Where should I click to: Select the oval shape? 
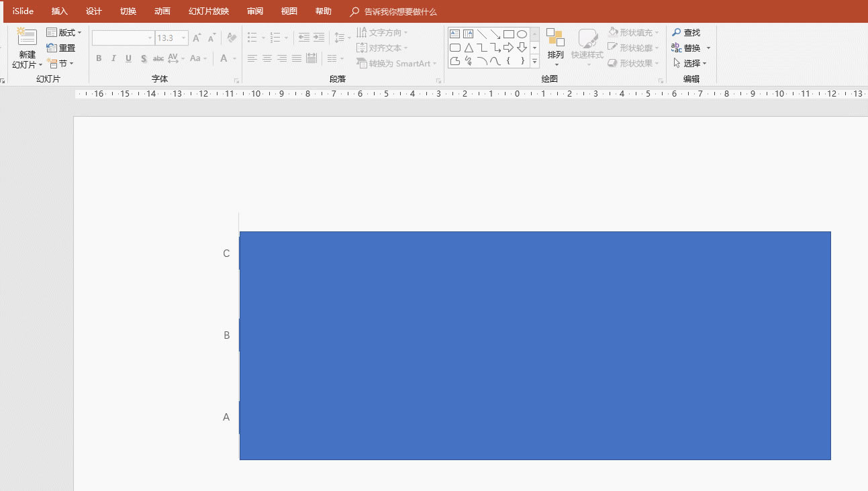pos(522,34)
